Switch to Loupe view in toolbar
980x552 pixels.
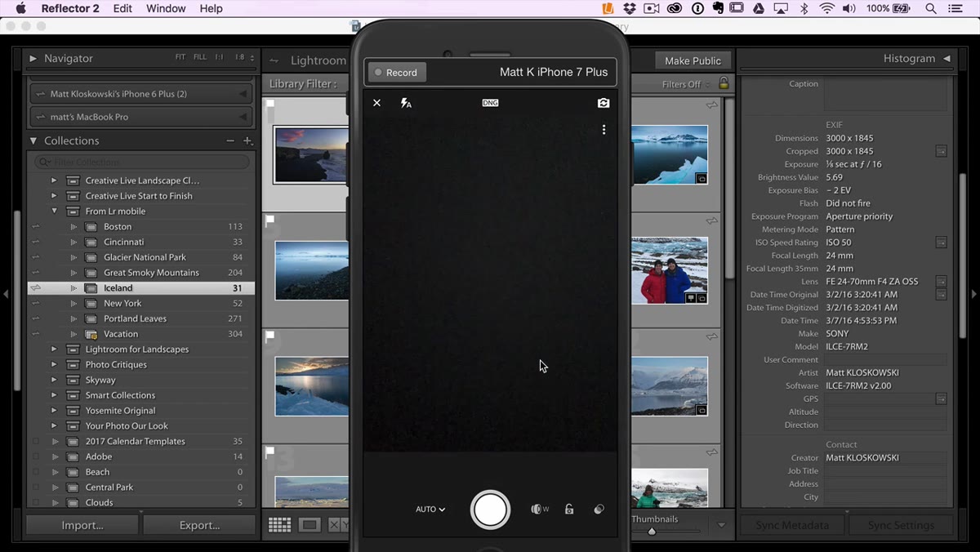[310, 525]
